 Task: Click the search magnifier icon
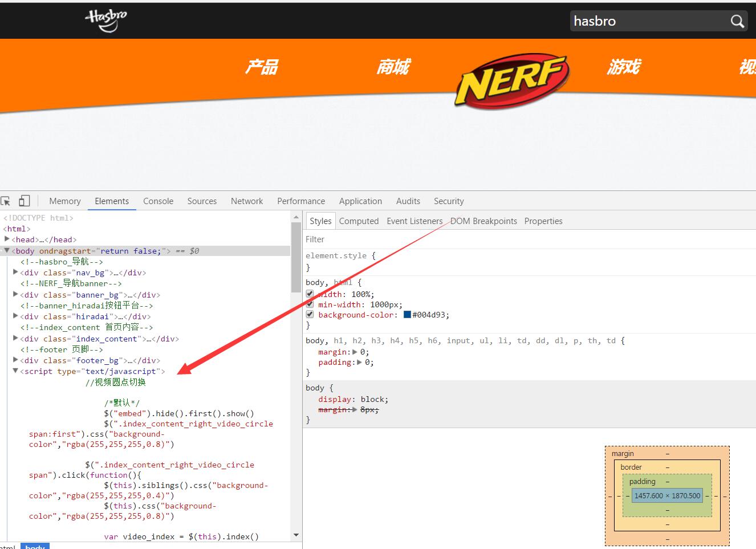[x=737, y=21]
